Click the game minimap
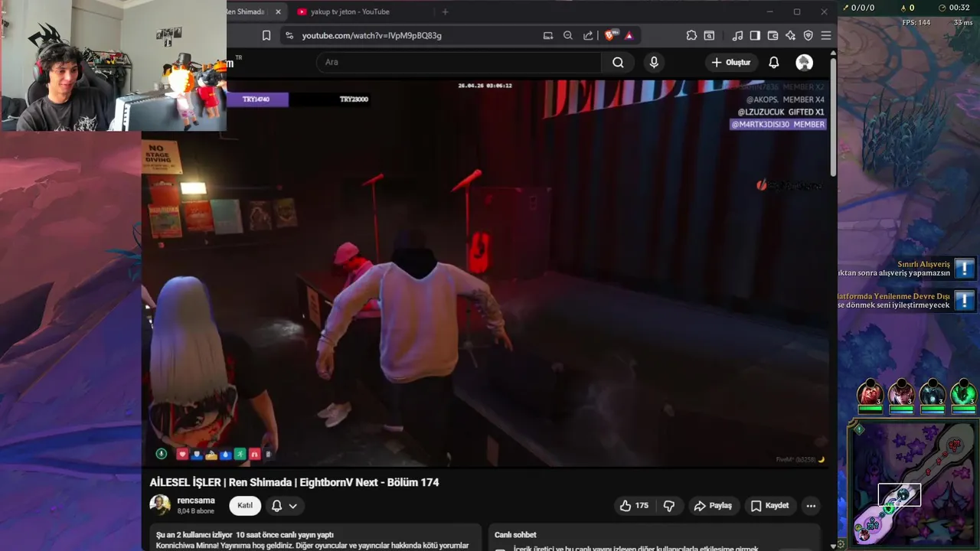Viewport: 980px width, 551px height. click(x=913, y=484)
